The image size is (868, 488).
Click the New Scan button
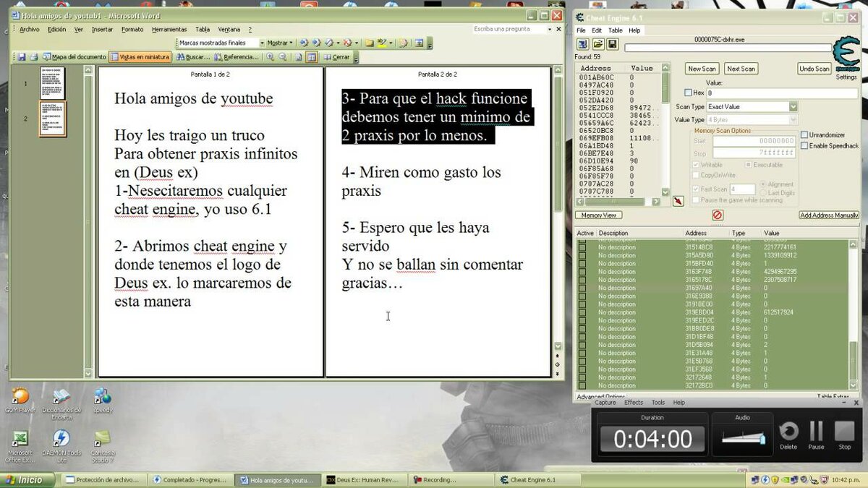[702, 69]
